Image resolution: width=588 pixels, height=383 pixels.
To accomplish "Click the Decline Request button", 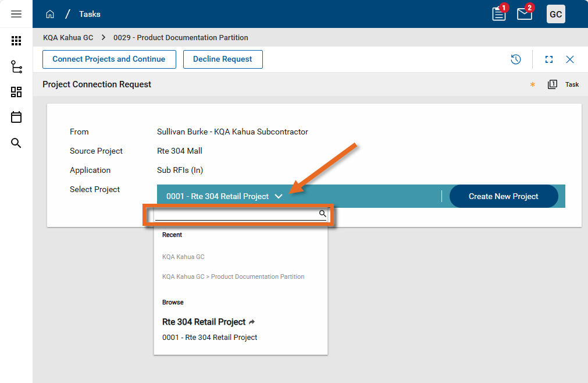I will [223, 59].
